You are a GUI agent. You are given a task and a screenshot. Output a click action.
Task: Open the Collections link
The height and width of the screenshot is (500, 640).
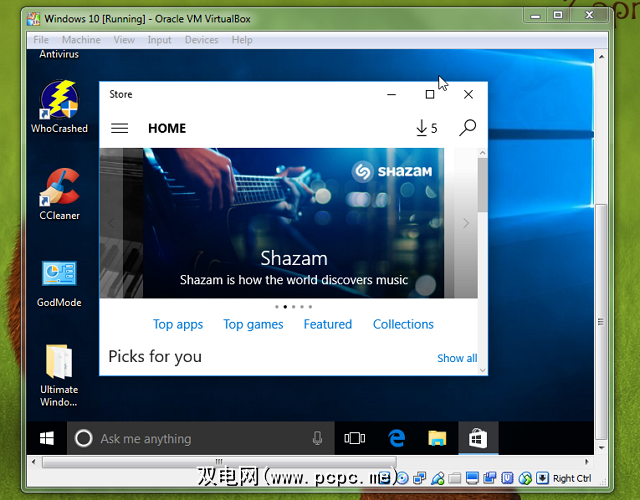tap(403, 324)
